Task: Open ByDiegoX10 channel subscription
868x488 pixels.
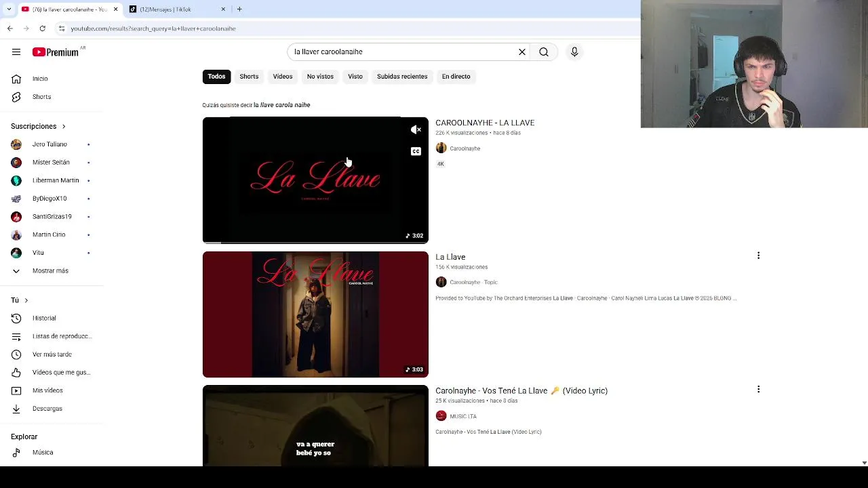Action: tap(50, 199)
